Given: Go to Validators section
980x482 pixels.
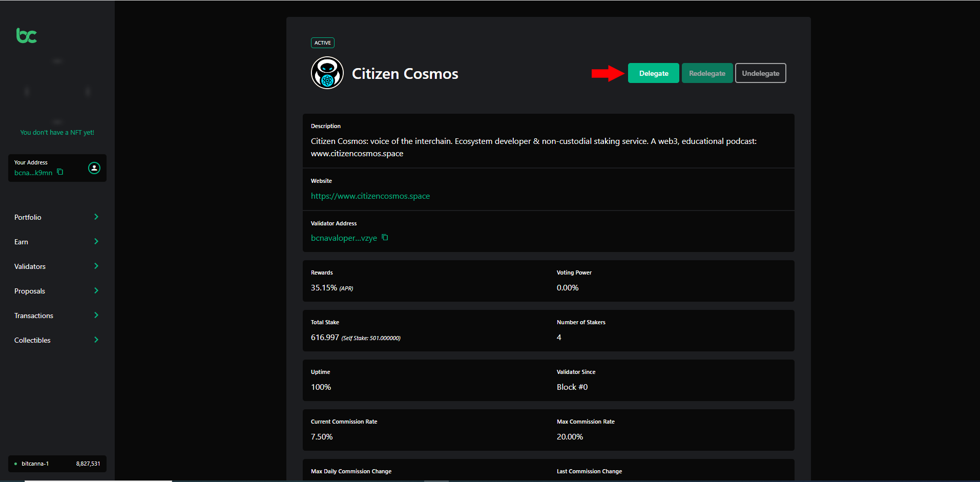Looking at the screenshot, I should coord(30,266).
